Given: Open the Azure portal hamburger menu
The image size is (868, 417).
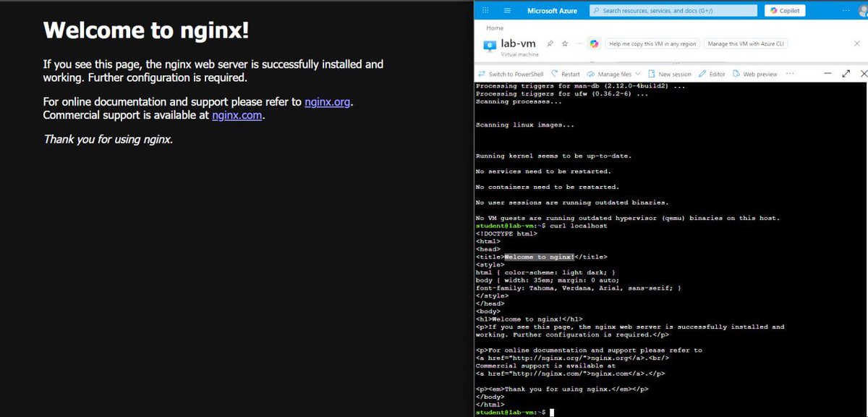Looking at the screenshot, I should (x=507, y=11).
